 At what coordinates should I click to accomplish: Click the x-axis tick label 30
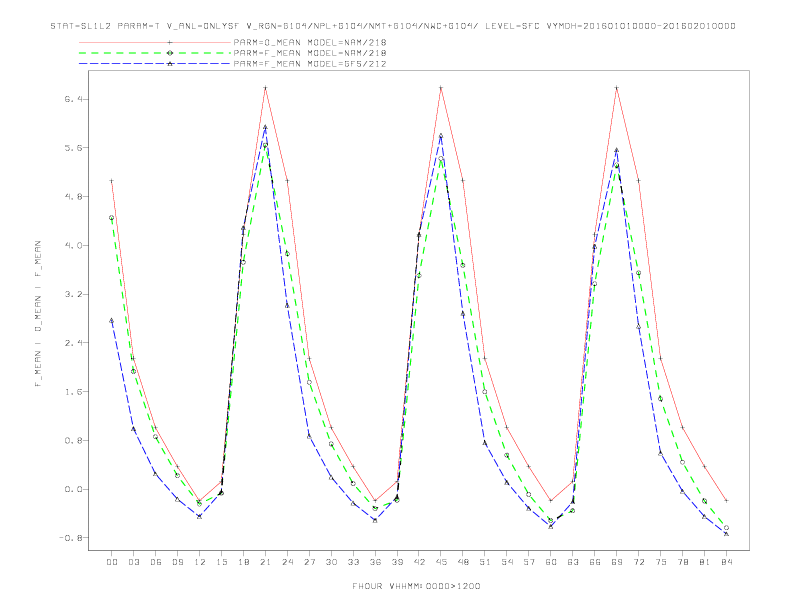[x=331, y=562]
